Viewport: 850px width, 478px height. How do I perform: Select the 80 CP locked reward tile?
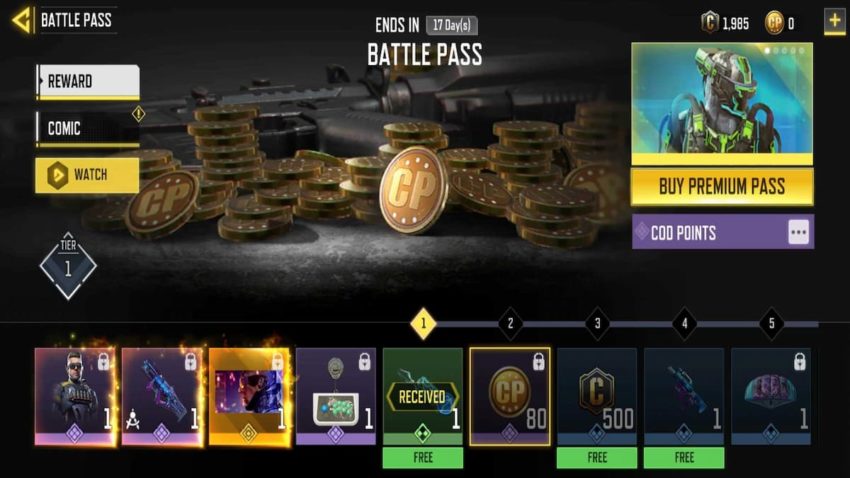tap(510, 397)
